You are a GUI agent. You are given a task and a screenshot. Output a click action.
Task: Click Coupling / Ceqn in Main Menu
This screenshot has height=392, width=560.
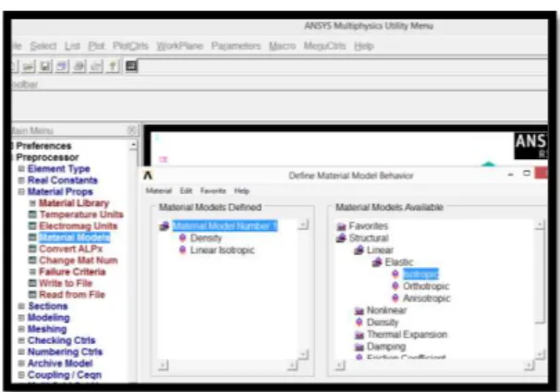pos(65,374)
